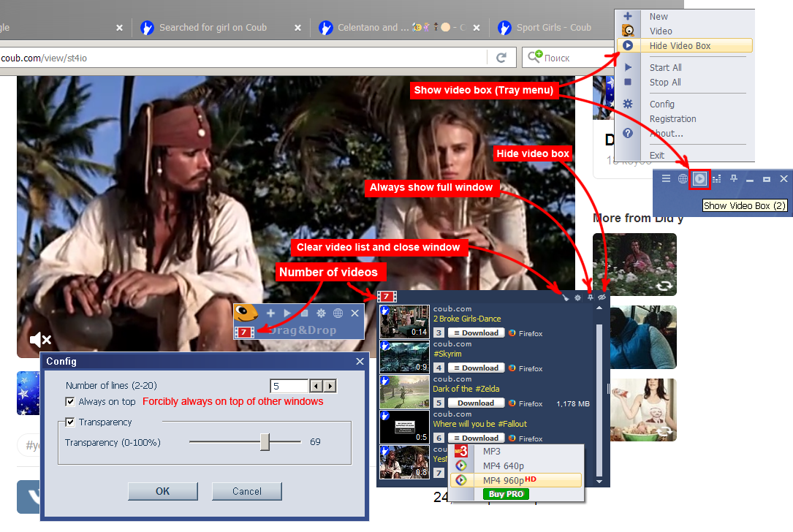Viewport: 793px width, 532px height.
Task: Click the Buy PRO button
Action: click(x=506, y=494)
